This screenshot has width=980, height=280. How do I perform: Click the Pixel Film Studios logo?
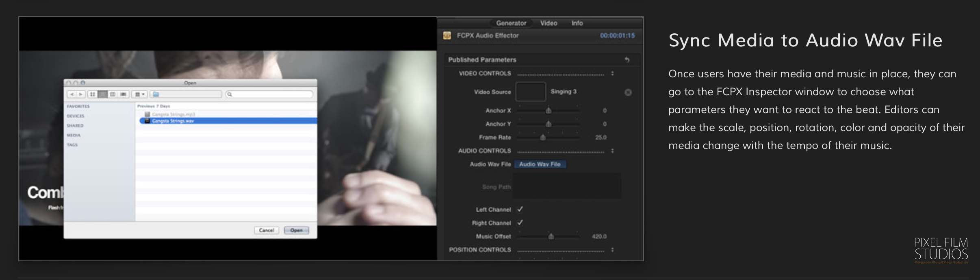(941, 250)
